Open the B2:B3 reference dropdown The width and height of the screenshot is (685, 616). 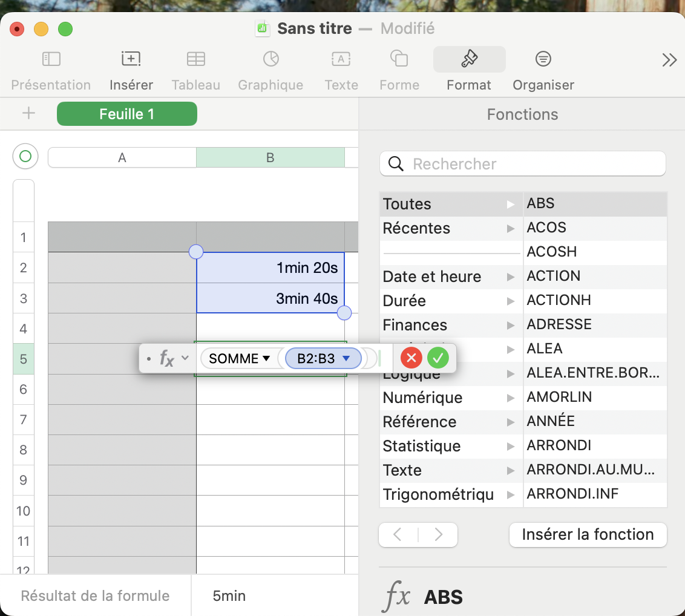pos(346,359)
